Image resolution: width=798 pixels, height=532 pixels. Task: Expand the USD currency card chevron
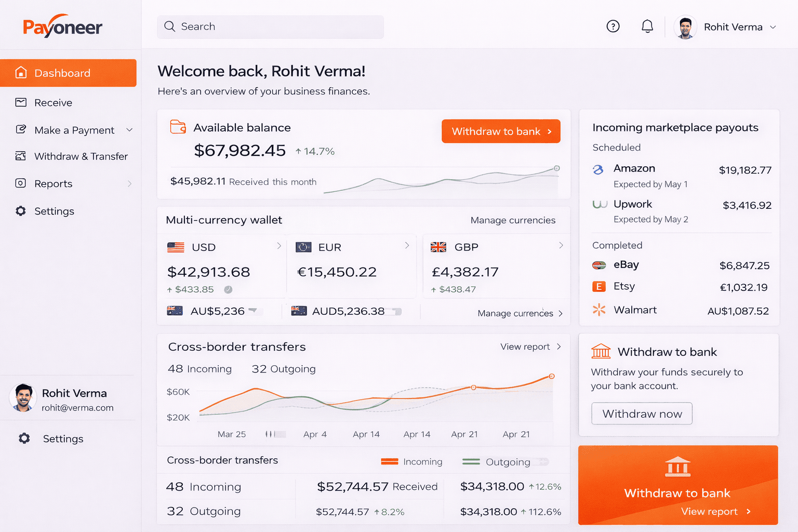tap(279, 245)
